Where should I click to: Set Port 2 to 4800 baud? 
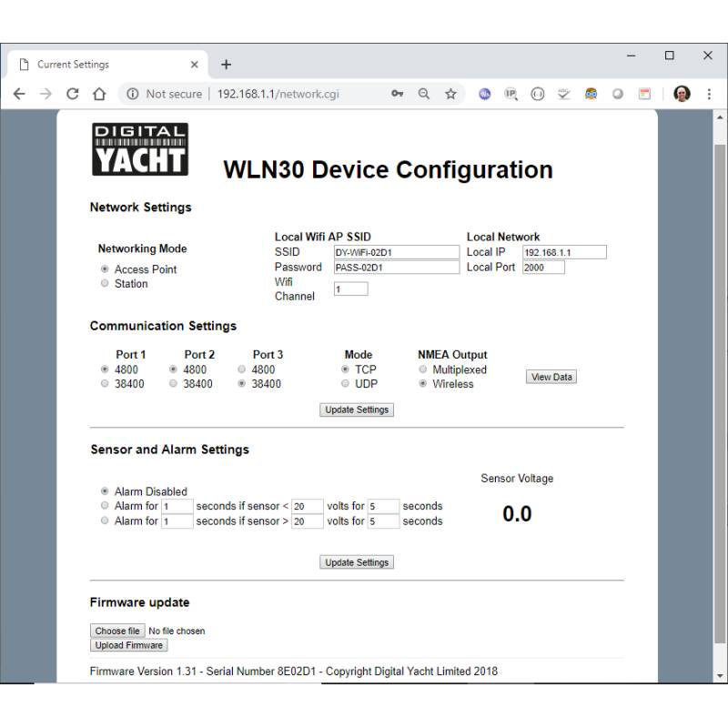click(173, 369)
